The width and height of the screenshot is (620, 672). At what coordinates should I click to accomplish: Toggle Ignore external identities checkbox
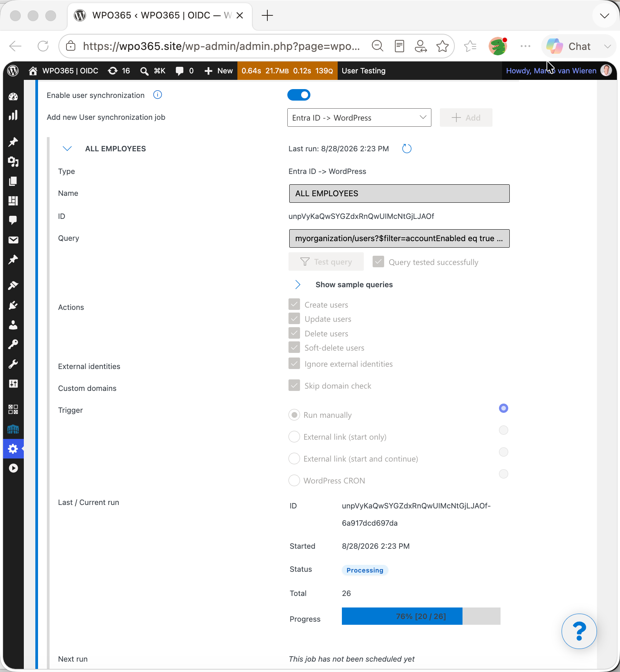coord(294,364)
